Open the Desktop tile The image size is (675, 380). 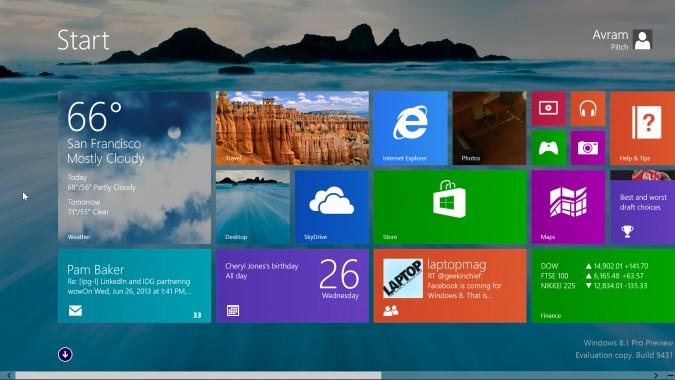[x=253, y=207]
